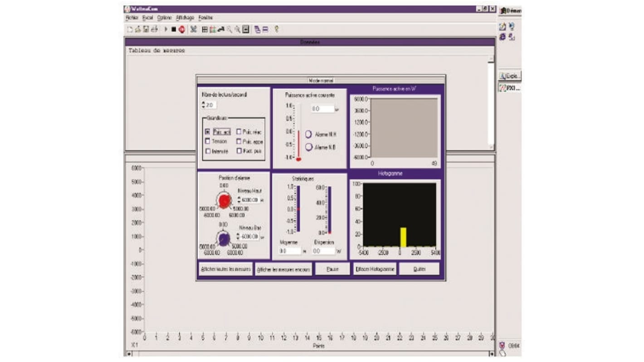This screenshot has width=644, height=362.
Task: Click the open file icon in toolbar
Action: click(138, 29)
